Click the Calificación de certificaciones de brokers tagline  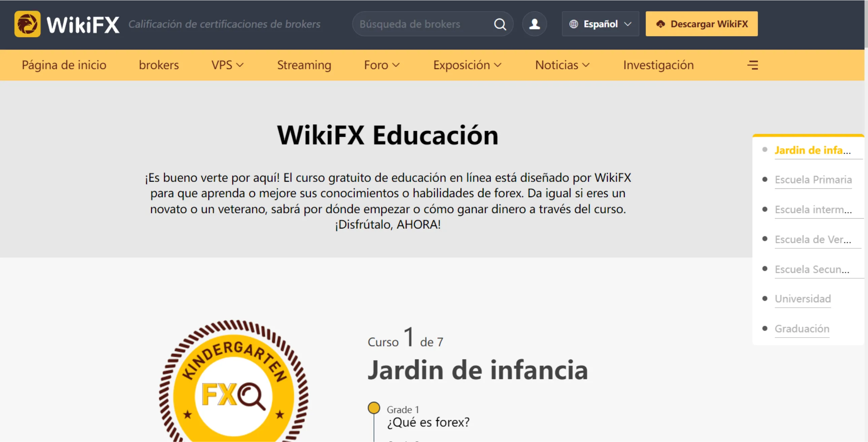224,24
